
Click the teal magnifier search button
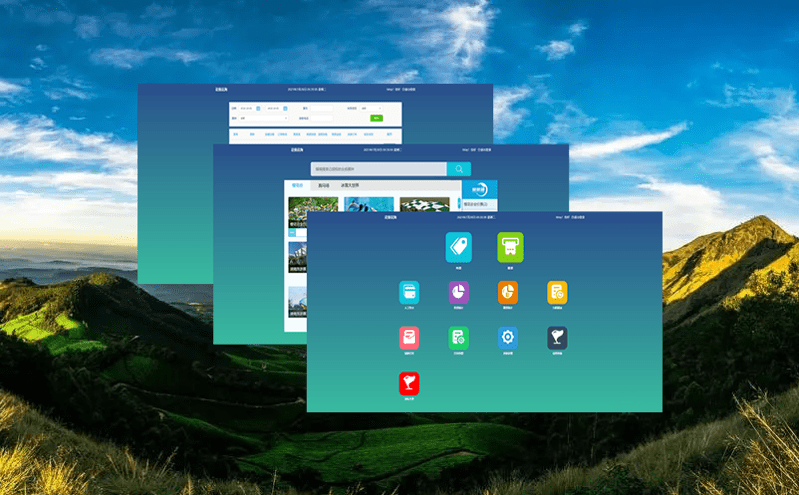[x=458, y=169]
